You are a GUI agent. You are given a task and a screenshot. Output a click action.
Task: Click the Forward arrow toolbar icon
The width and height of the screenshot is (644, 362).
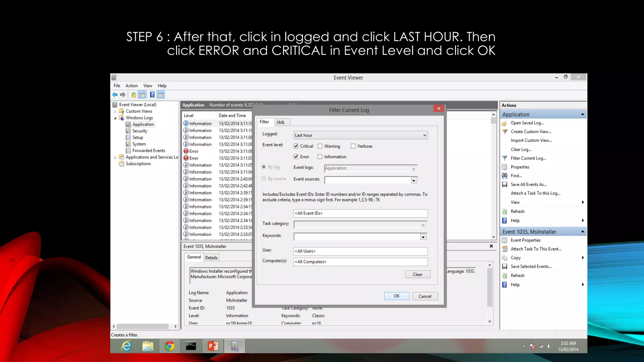click(x=123, y=95)
